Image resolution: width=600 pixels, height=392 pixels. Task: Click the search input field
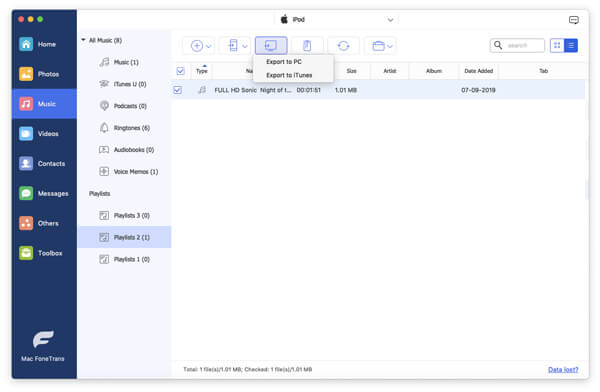click(523, 46)
